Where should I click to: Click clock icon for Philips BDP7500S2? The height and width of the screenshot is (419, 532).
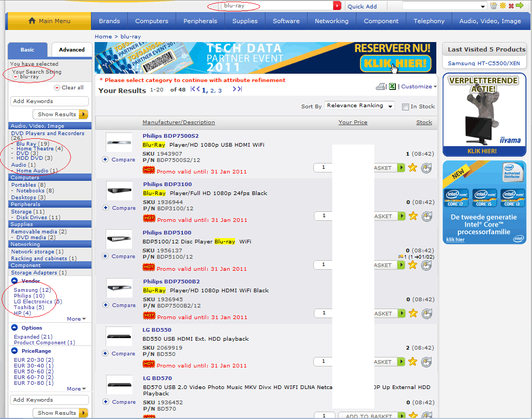[426, 168]
